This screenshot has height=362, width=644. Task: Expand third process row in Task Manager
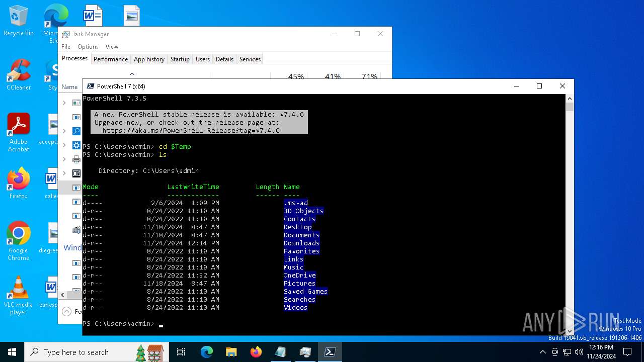(x=64, y=131)
